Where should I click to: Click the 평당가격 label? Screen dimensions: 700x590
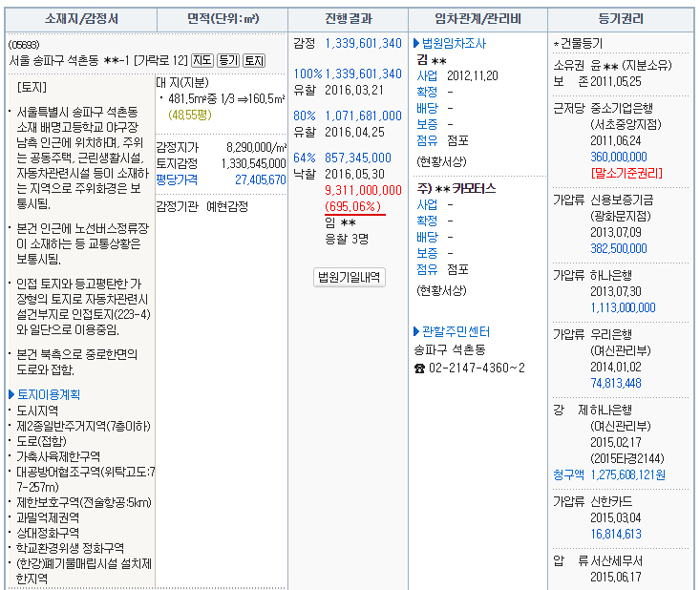click(x=177, y=179)
